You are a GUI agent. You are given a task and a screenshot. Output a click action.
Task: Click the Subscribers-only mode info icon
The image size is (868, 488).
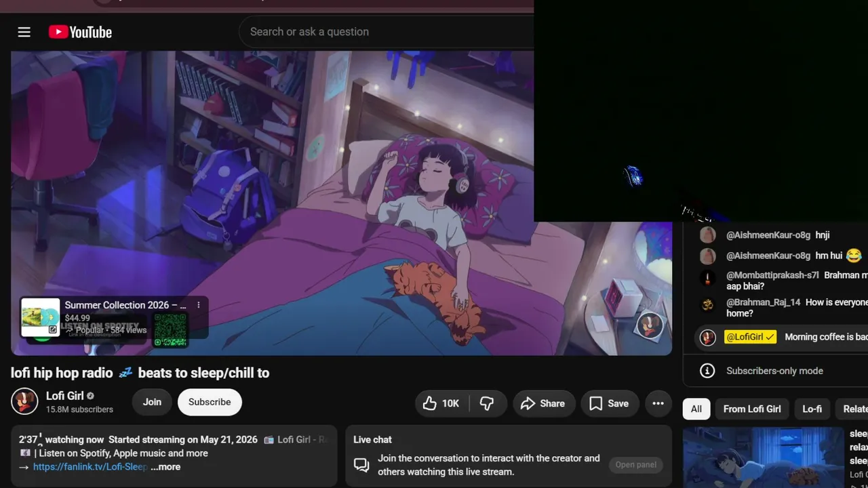tap(707, 371)
